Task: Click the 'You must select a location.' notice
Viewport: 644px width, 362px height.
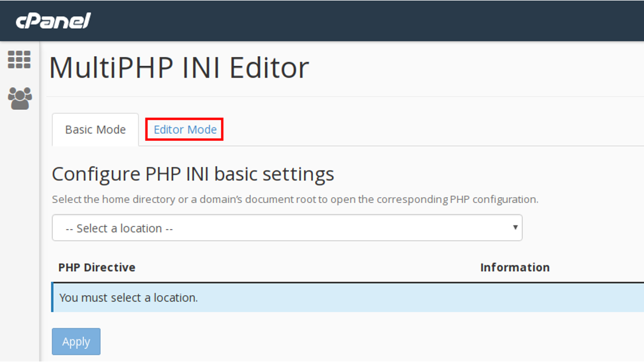Action: click(348, 298)
